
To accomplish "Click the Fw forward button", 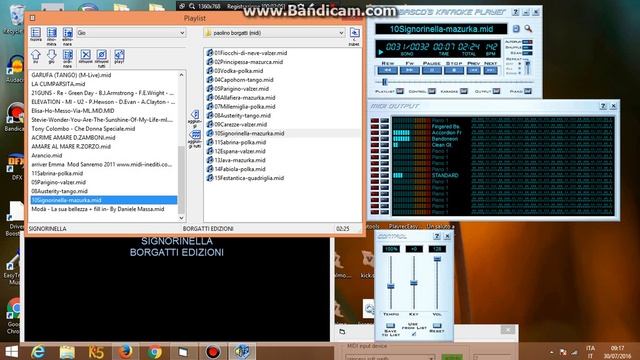I will pyautogui.click(x=410, y=70).
